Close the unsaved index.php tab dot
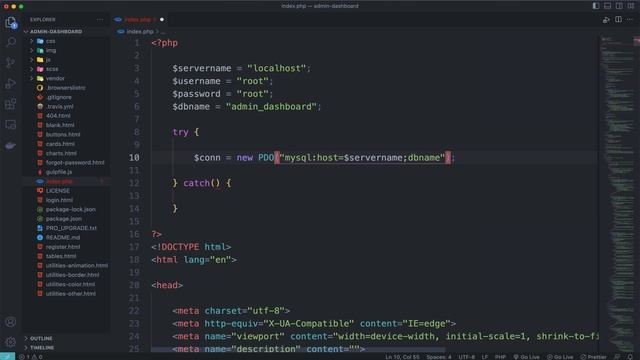The image size is (640, 360). coord(162,20)
